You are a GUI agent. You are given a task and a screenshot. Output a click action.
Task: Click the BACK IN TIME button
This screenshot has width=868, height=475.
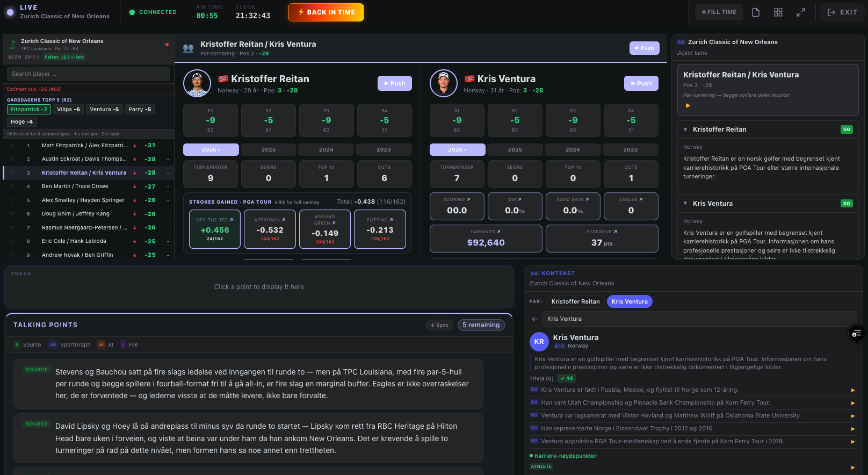coord(326,12)
